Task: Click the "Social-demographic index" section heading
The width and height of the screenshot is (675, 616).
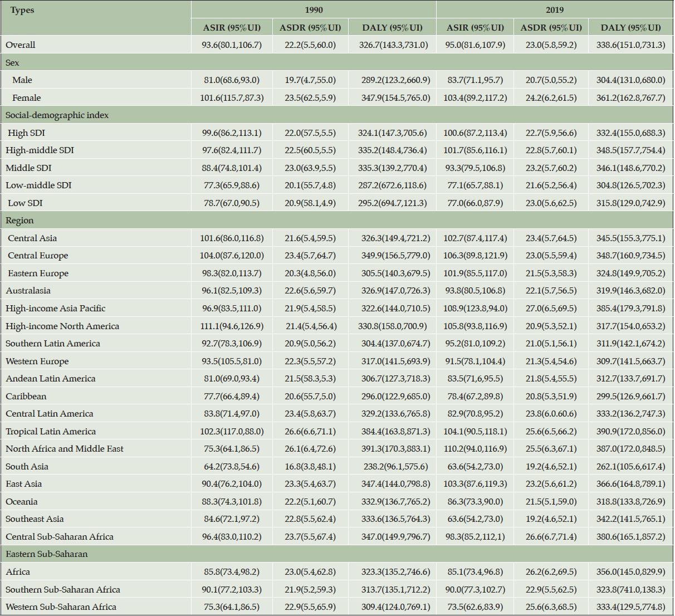Action: pyautogui.click(x=57, y=115)
